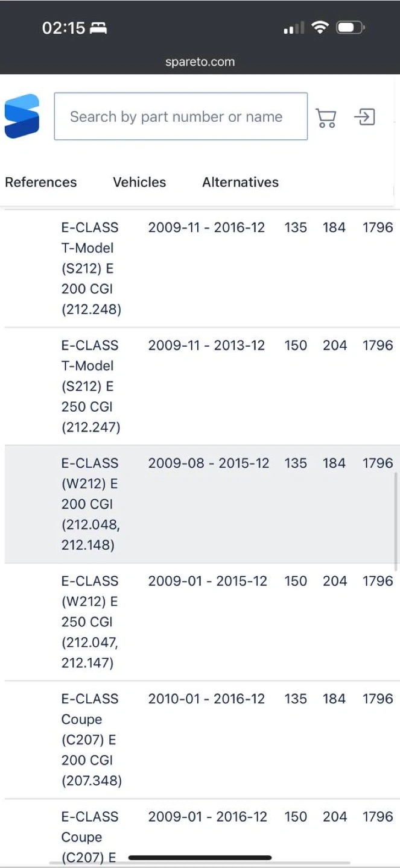Focus the part number search field

click(181, 116)
